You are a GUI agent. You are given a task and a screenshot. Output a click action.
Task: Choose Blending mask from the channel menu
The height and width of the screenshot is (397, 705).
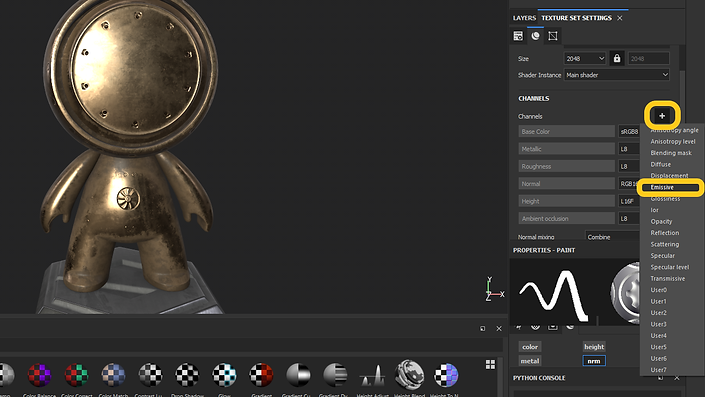pos(671,153)
